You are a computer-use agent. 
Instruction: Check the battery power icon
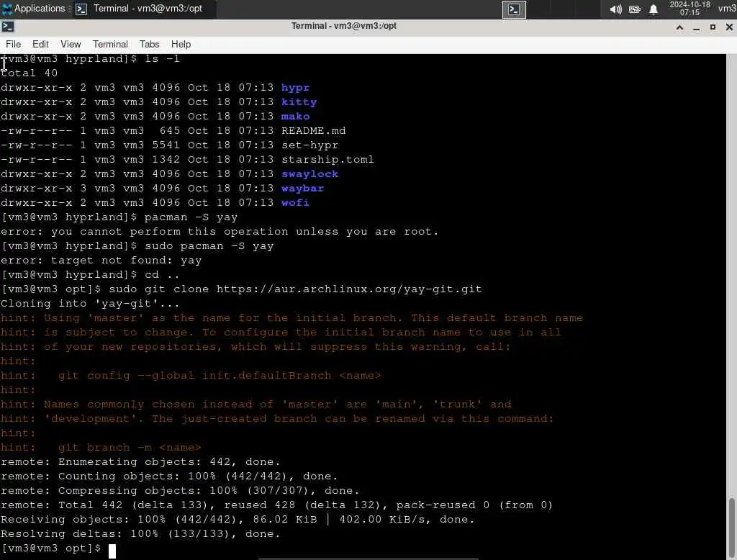click(635, 9)
